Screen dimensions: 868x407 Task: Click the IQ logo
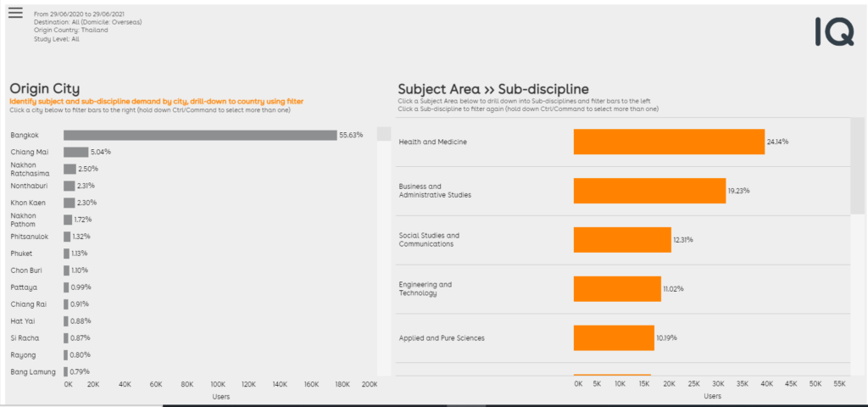tap(834, 31)
